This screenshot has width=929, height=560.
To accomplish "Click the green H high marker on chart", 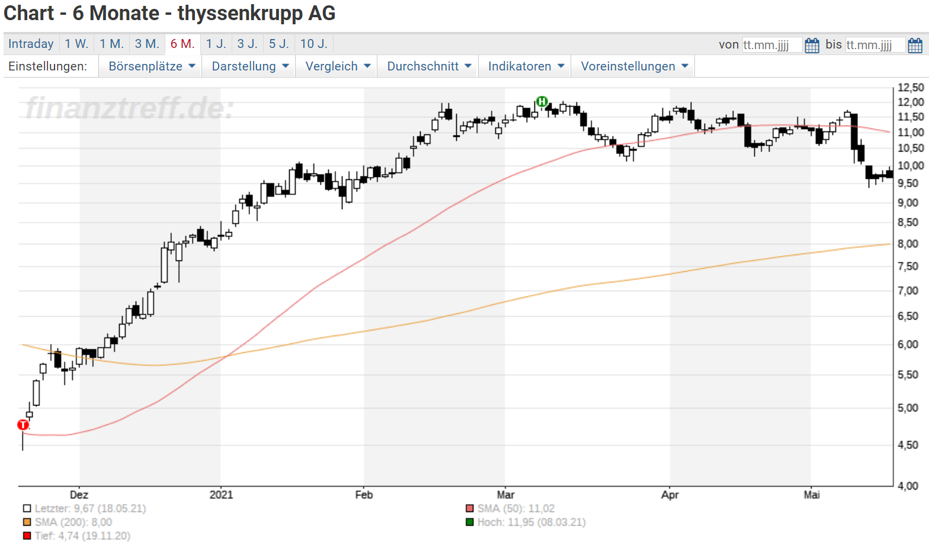I will click(x=542, y=102).
